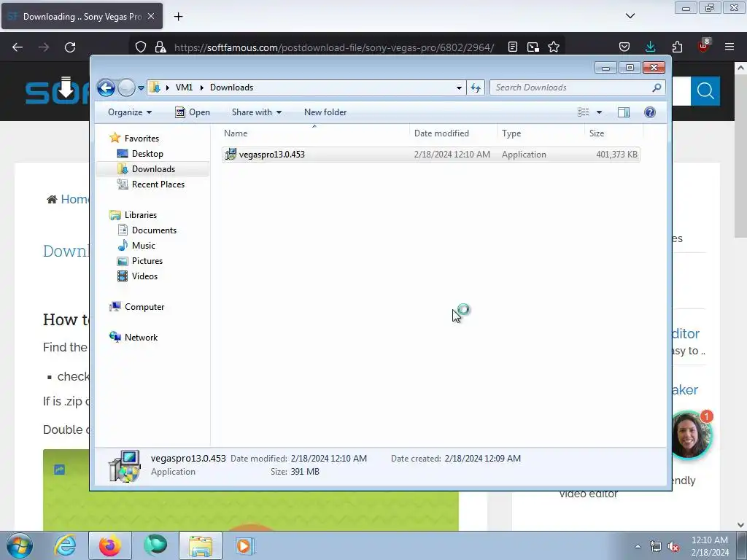Click Change your view icon
Viewport: 747px width, 560px height.
pos(584,112)
